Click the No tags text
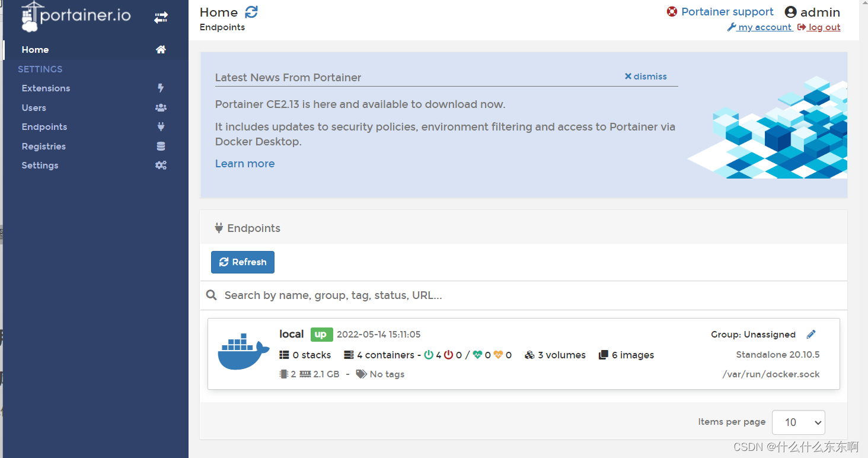 pos(387,374)
